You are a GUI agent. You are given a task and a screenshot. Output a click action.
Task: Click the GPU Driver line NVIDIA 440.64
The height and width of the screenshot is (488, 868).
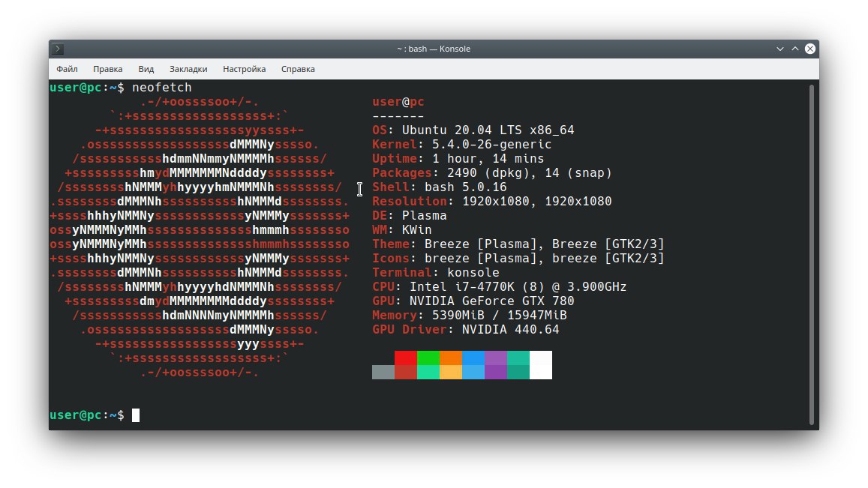point(466,330)
